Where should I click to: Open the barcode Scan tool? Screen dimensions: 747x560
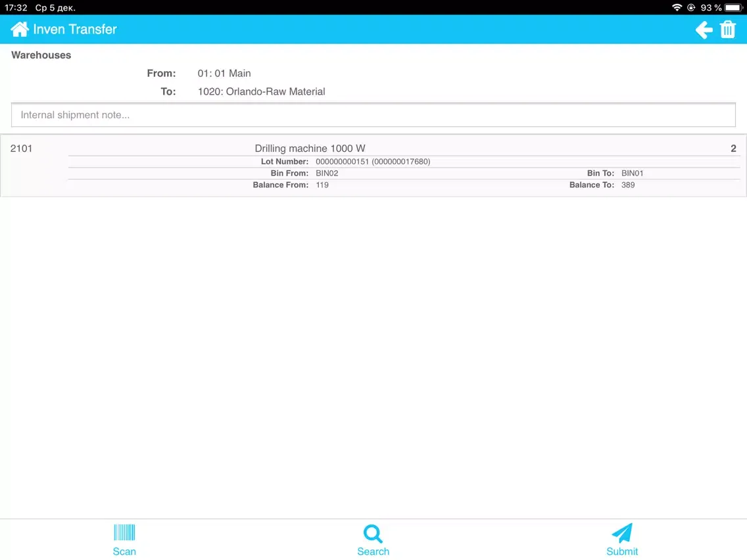[124, 540]
